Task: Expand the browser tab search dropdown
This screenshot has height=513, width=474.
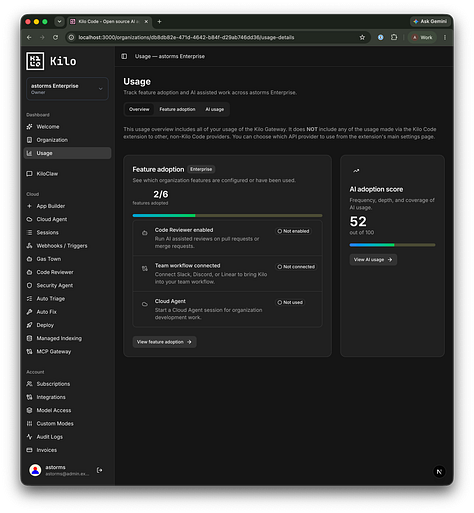Action: coord(59,22)
